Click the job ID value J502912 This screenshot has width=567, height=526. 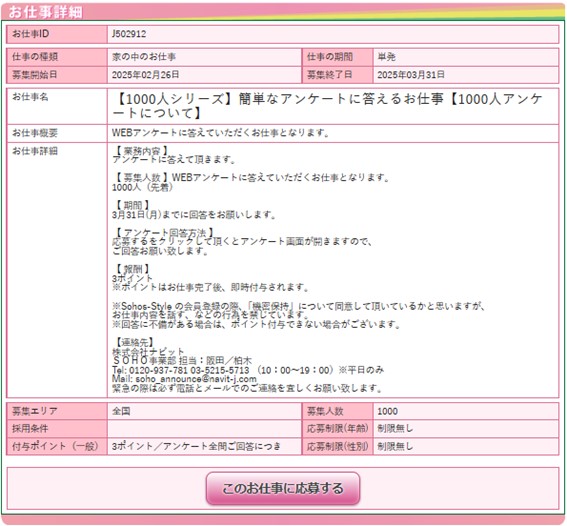click(129, 34)
